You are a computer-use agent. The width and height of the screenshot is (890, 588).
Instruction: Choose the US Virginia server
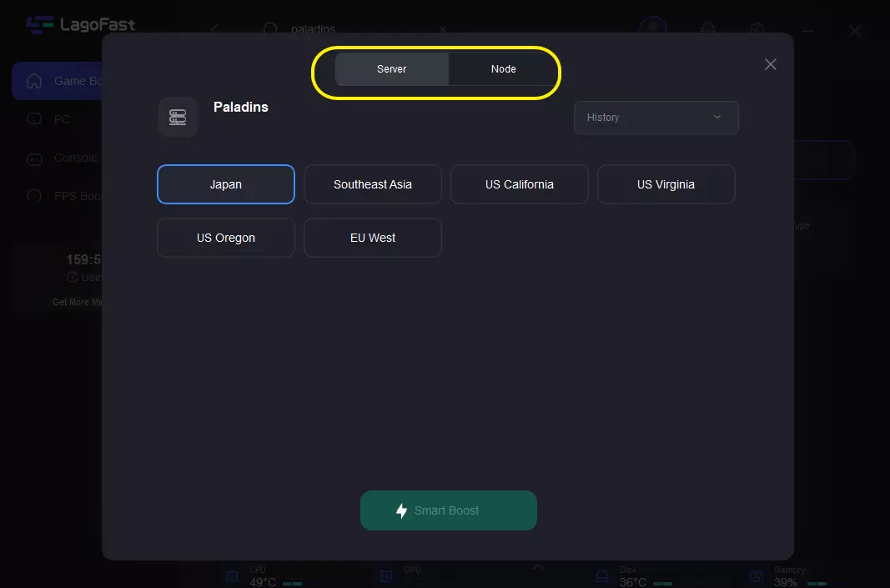tap(666, 184)
